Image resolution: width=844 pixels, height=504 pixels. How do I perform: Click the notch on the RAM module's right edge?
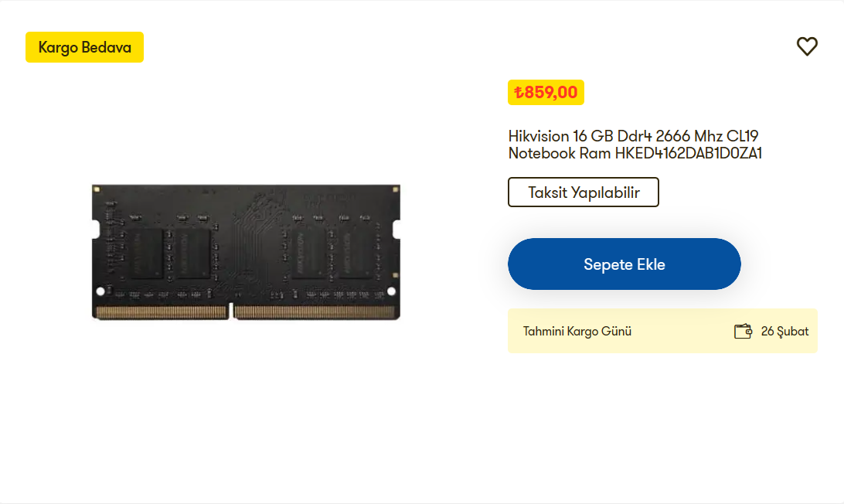coord(396,229)
